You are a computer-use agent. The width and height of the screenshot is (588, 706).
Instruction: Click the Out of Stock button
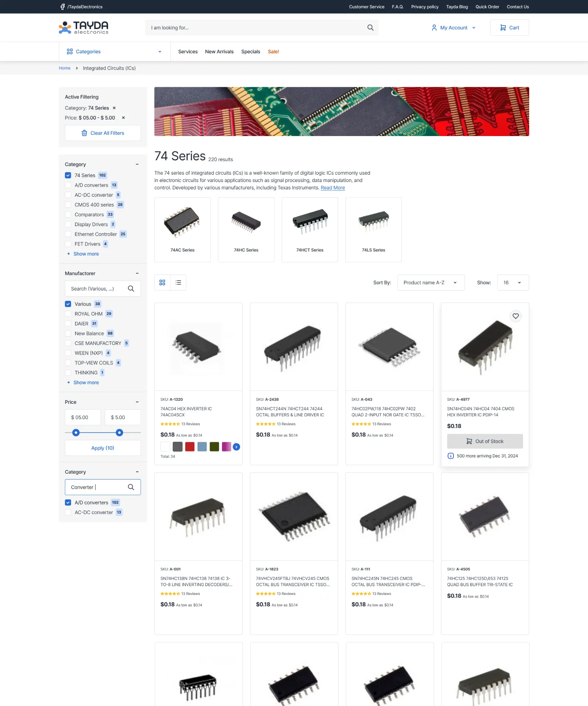coord(485,441)
